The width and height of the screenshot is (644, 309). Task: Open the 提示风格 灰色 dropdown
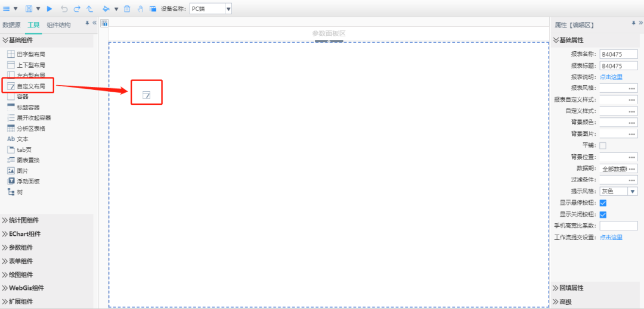pos(632,192)
